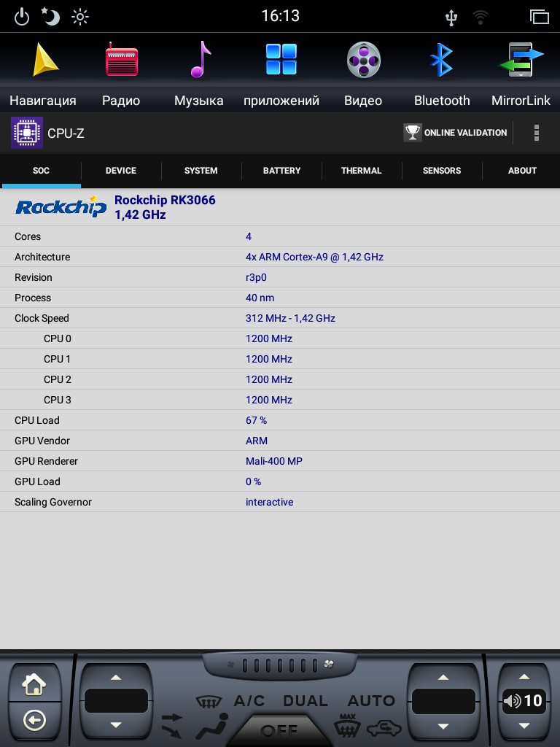Click the Process value 40 nm
The height and width of the screenshot is (747, 560).
(260, 298)
